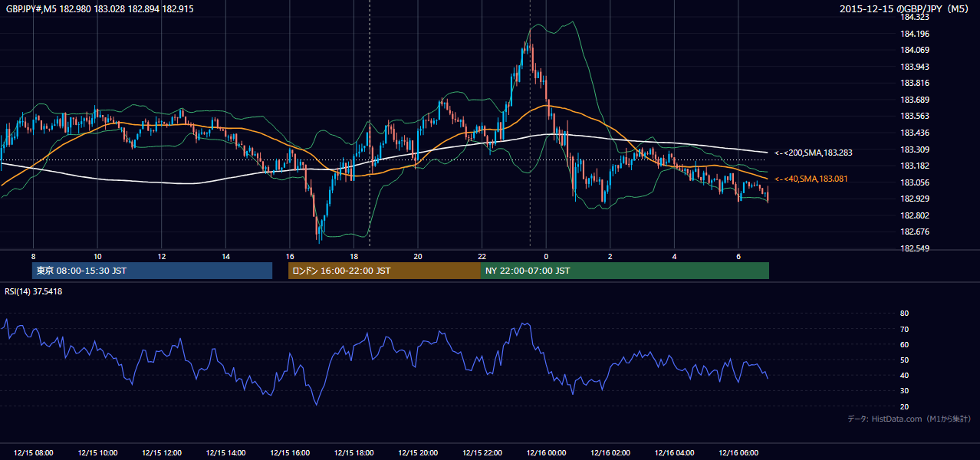
Task: Click hour label 2 under price chart
Action: [x=610, y=256]
